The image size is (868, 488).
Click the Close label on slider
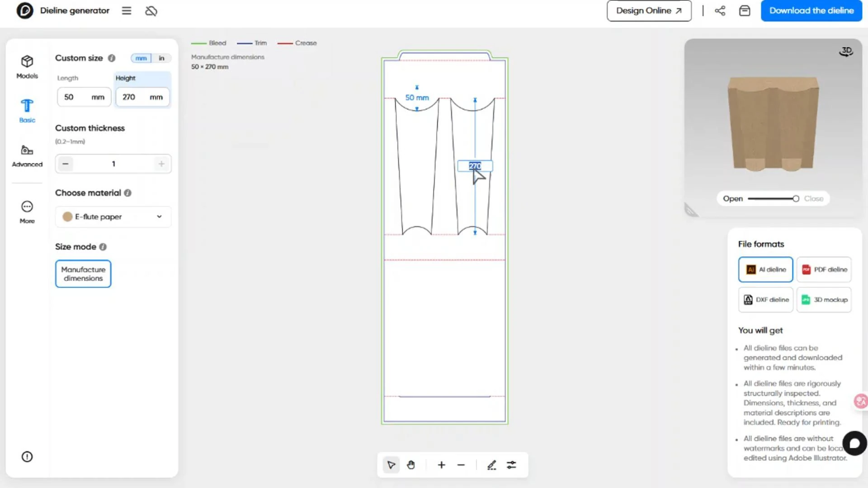(814, 199)
